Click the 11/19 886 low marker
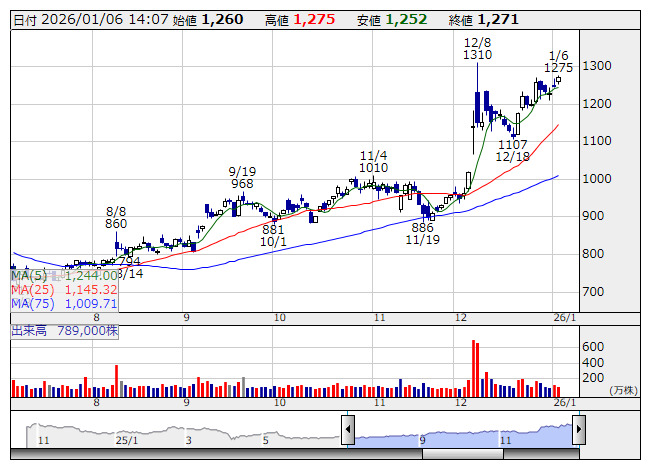This screenshot has height=470, width=653. 422,233
